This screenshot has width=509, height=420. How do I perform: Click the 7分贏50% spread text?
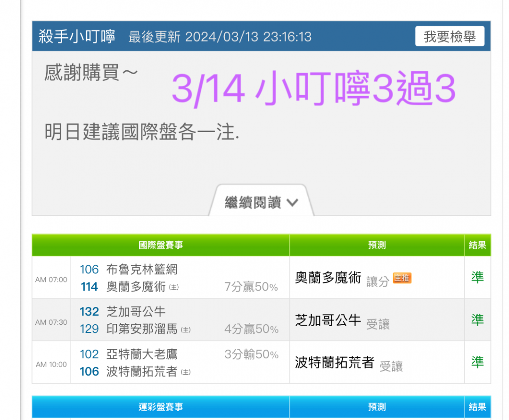(x=251, y=287)
